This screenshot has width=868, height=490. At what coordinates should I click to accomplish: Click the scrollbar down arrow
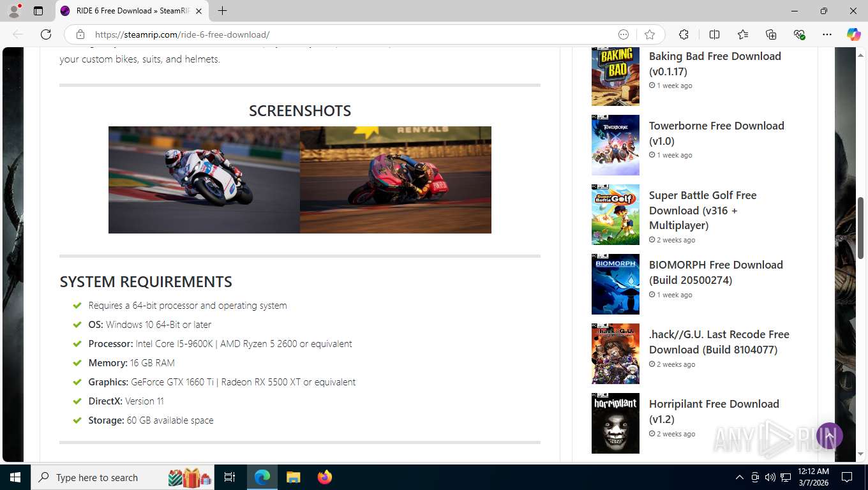coord(861,454)
